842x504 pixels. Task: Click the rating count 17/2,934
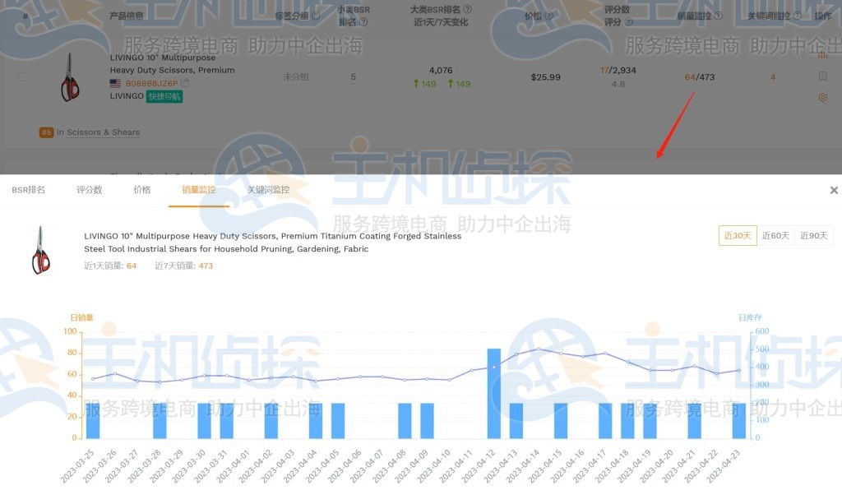click(x=618, y=71)
